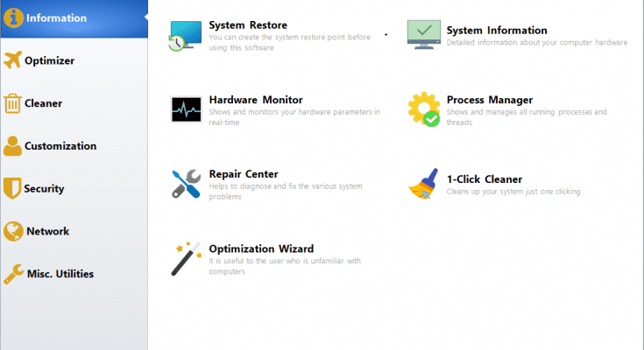Select the Repair Center wrench and screwdriver icon
This screenshot has width=644, height=350.
[x=186, y=185]
